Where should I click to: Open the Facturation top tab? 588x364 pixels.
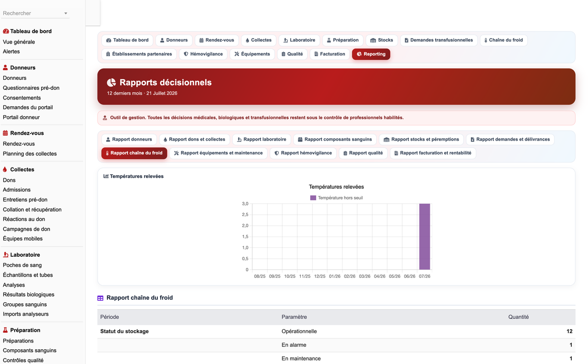click(330, 54)
